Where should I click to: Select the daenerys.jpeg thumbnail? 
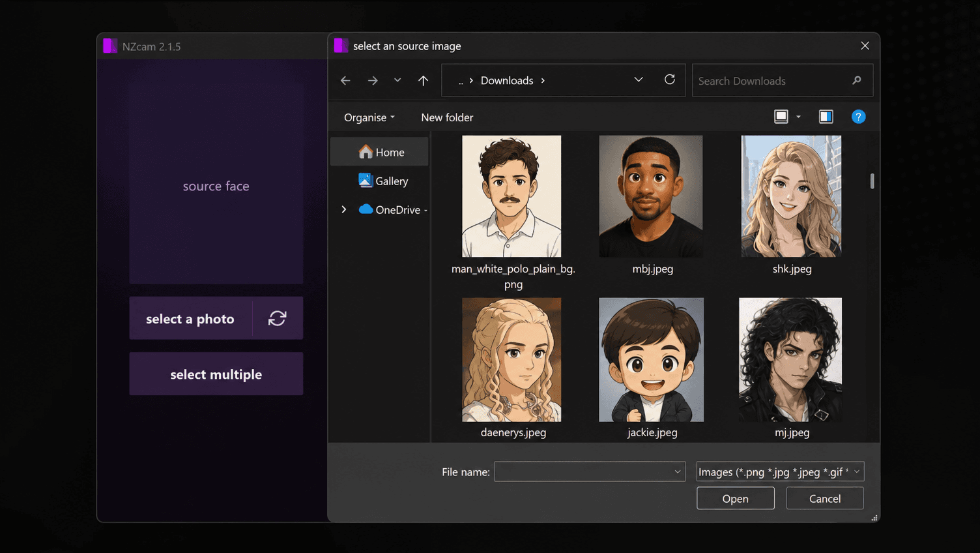coord(512,360)
